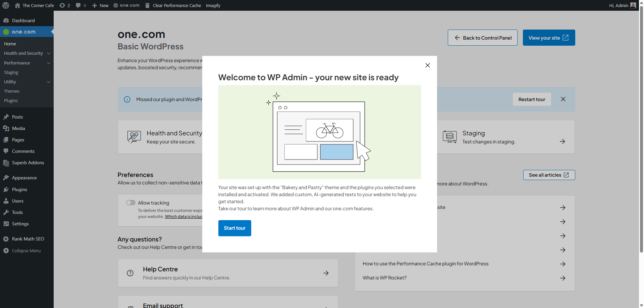Viewport: 644px width, 308px height.
Task: Click the Staging card stack icon
Action: 450,137
